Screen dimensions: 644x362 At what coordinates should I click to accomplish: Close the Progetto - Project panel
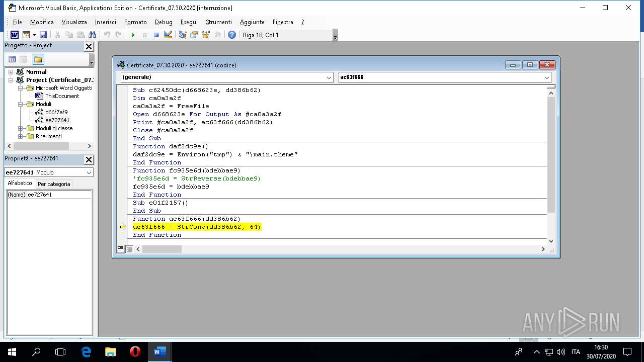(x=89, y=46)
